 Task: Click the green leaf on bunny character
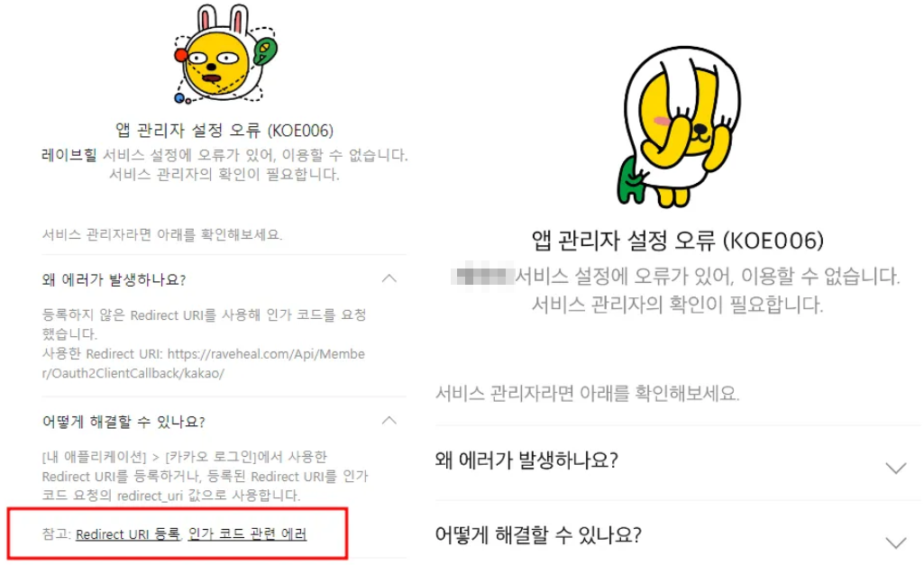point(265,50)
